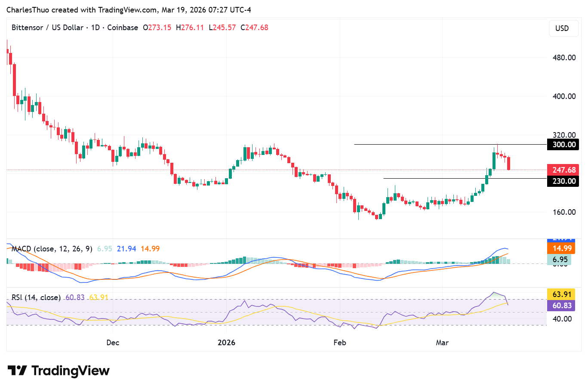
Task: Open the USD currency selector
Action: click(563, 28)
